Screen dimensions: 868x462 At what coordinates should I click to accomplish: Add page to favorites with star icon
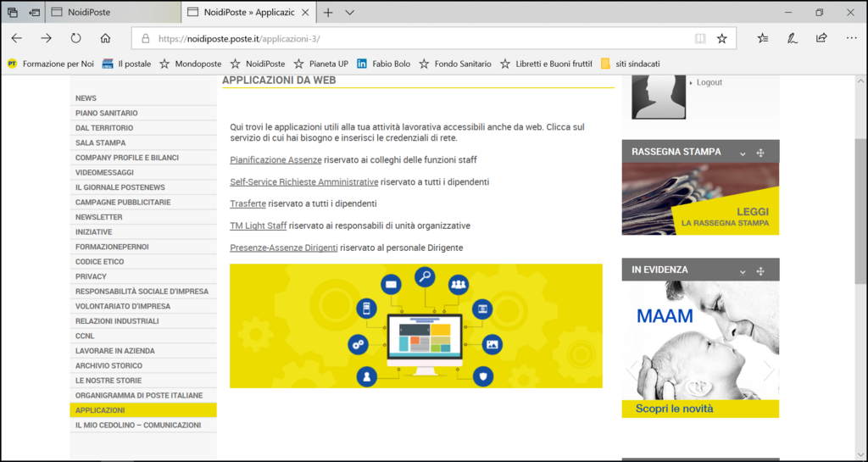point(722,39)
